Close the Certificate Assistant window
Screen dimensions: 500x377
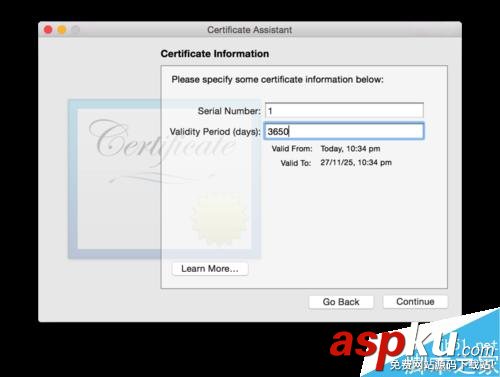(48, 30)
